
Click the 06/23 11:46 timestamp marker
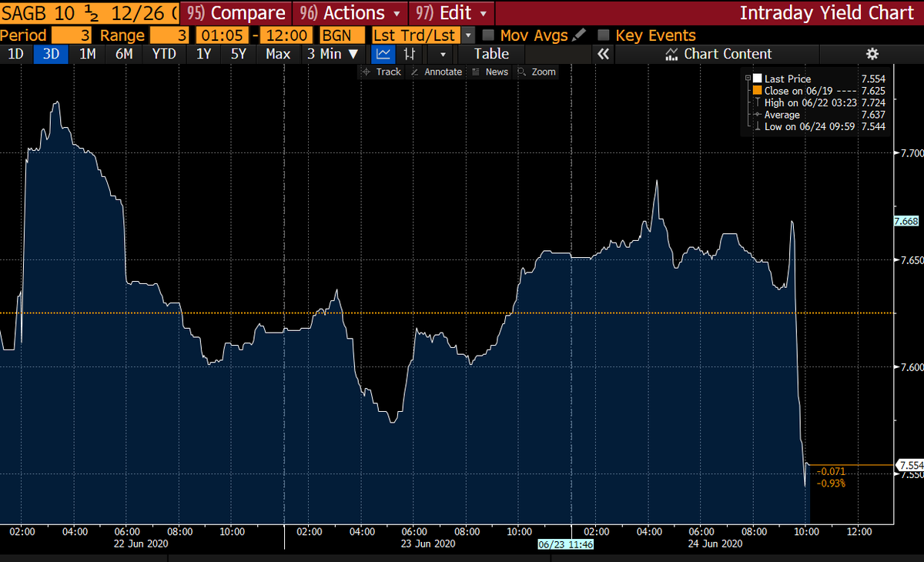[567, 544]
